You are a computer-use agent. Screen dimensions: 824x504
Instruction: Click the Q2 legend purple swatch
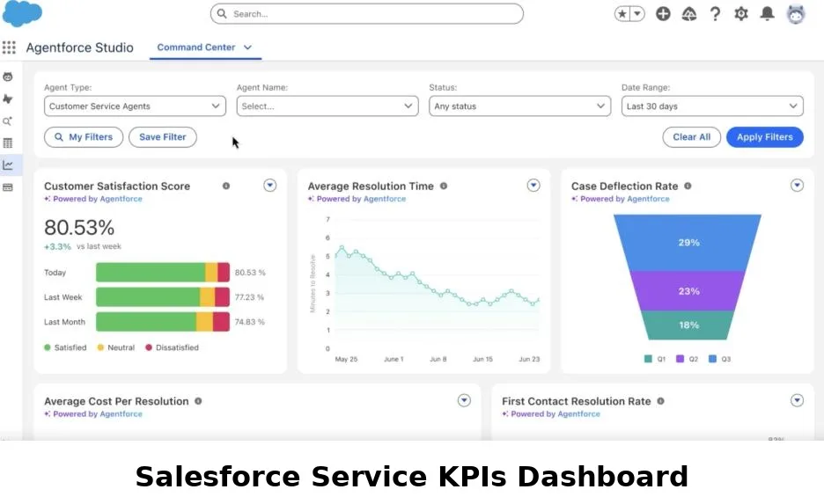click(680, 359)
